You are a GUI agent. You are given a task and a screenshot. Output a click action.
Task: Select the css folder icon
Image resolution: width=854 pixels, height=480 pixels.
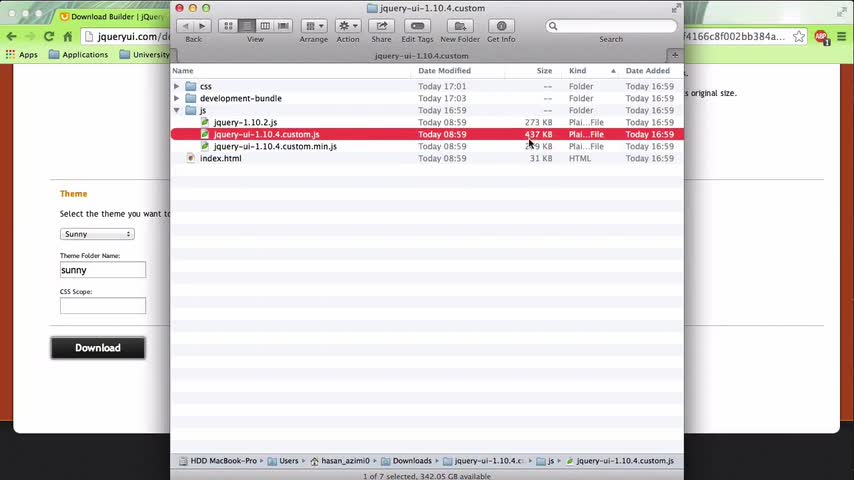(191, 86)
